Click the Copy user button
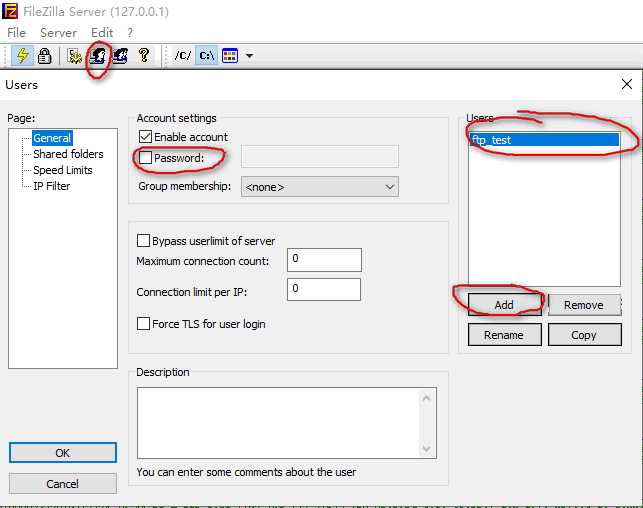Image resolution: width=643 pixels, height=508 pixels. click(584, 335)
